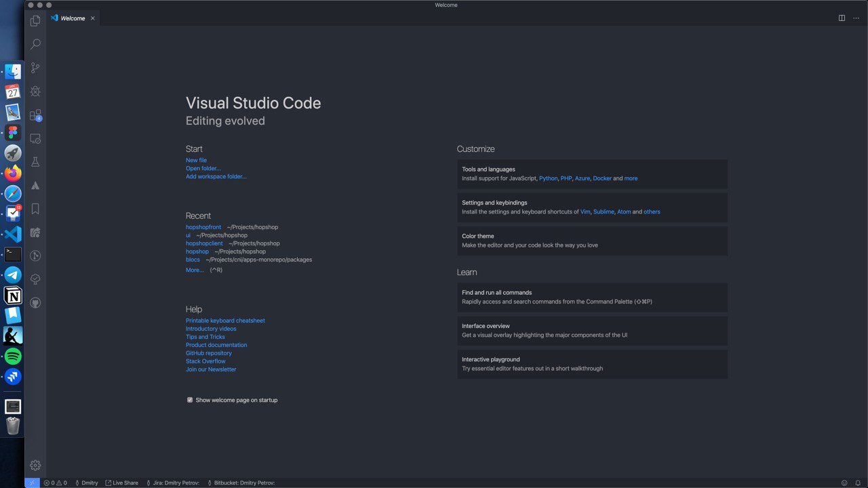
Task: Install Docker support link
Action: click(x=602, y=178)
